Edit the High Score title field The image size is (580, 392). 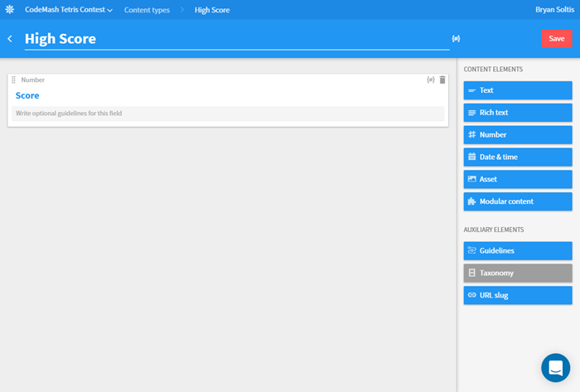click(237, 39)
